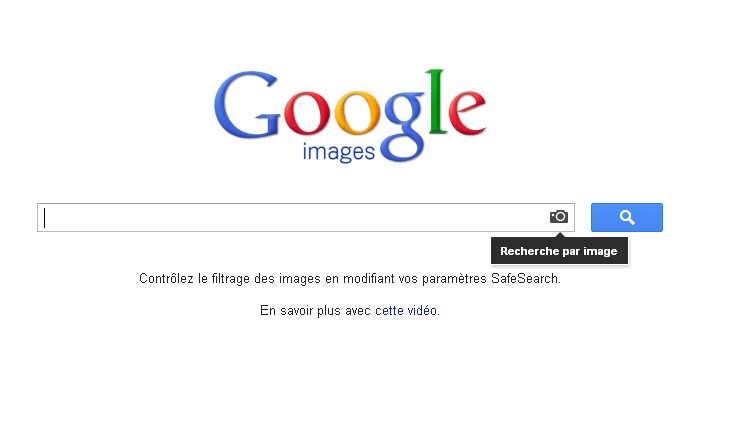The image size is (729, 440).
Task: Submit search with the blue button
Action: click(627, 217)
